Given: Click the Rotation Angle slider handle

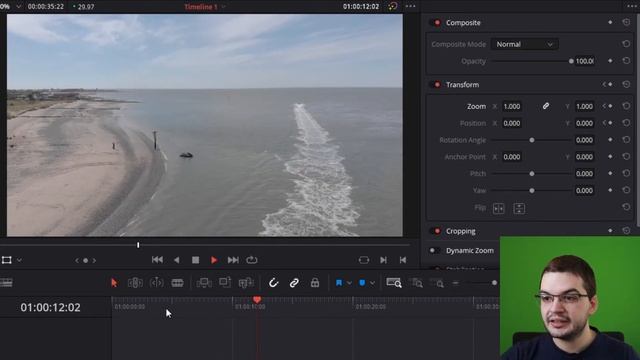Looking at the screenshot, I should [532, 140].
